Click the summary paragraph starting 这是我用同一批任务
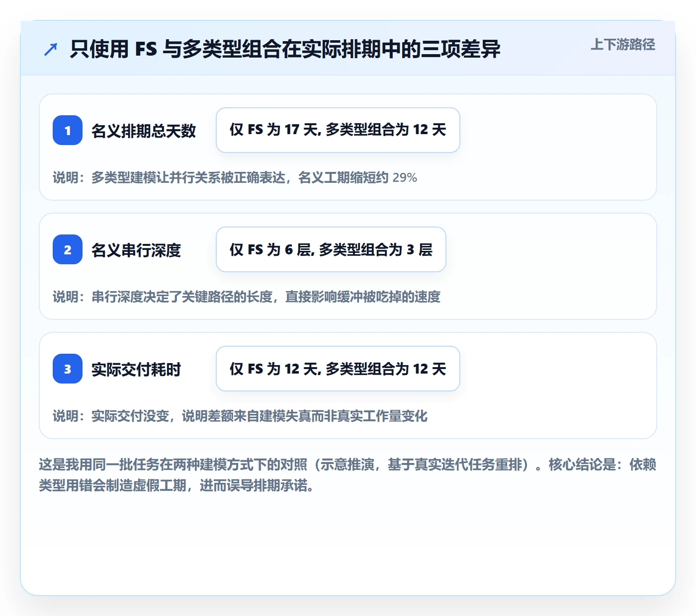 point(348,475)
